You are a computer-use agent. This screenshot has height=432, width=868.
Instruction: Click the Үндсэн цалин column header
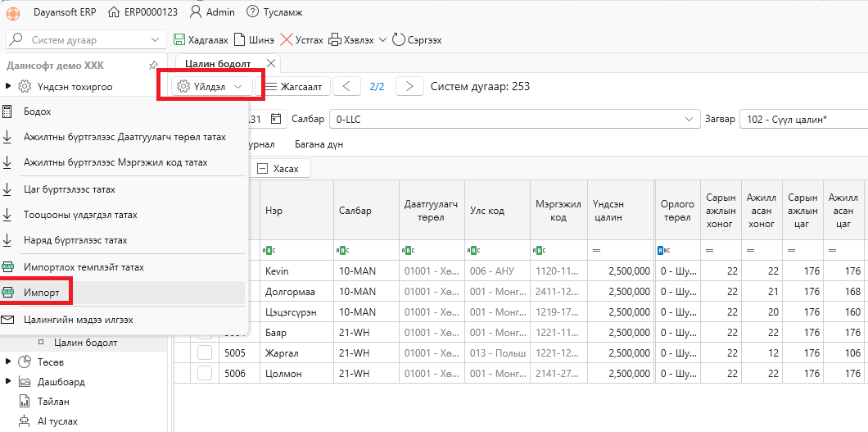[620, 211]
